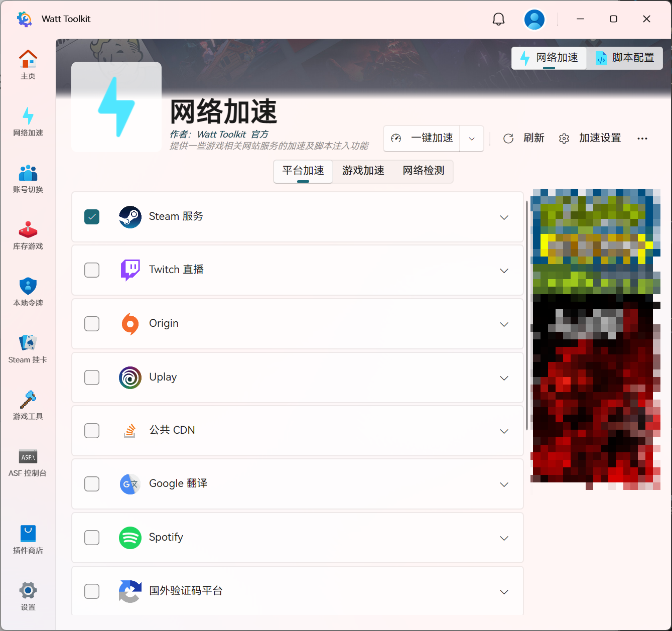Expand the Twitch 直播 row chevron

click(x=504, y=271)
